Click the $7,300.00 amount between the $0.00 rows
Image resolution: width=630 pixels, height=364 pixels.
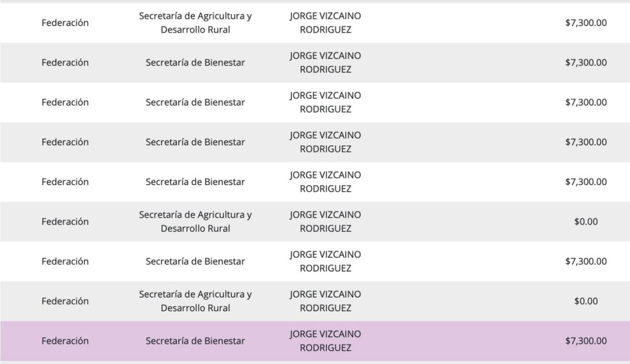click(586, 261)
